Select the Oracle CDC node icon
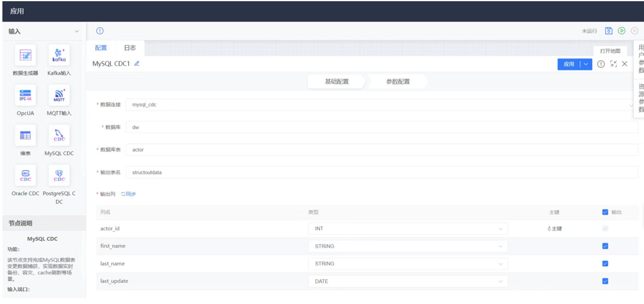This screenshot has width=644, height=304. 25,175
